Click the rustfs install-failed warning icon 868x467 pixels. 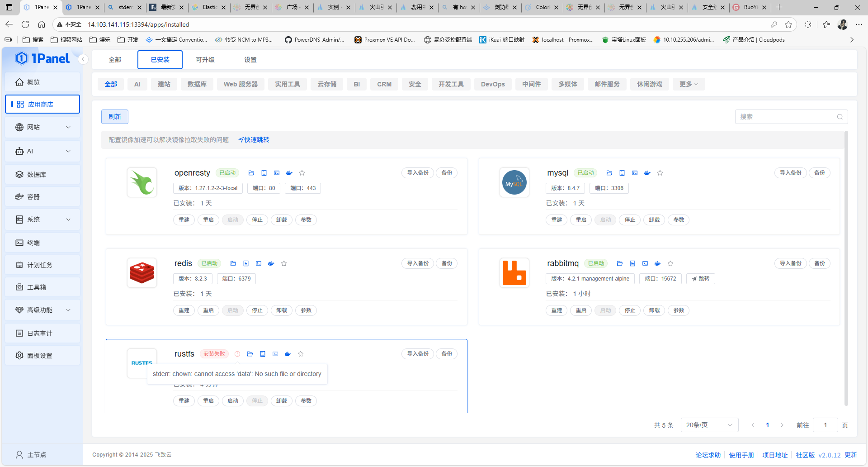click(x=237, y=354)
